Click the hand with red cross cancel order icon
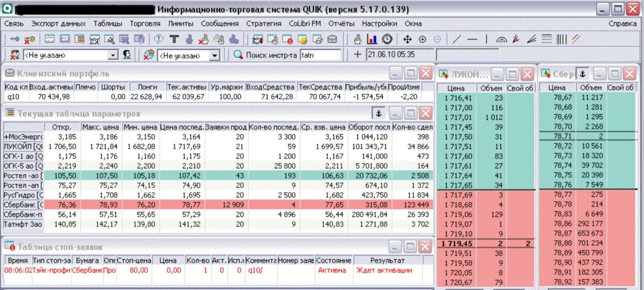Image resolution: width=644 pixels, height=290 pixels. tap(204, 39)
